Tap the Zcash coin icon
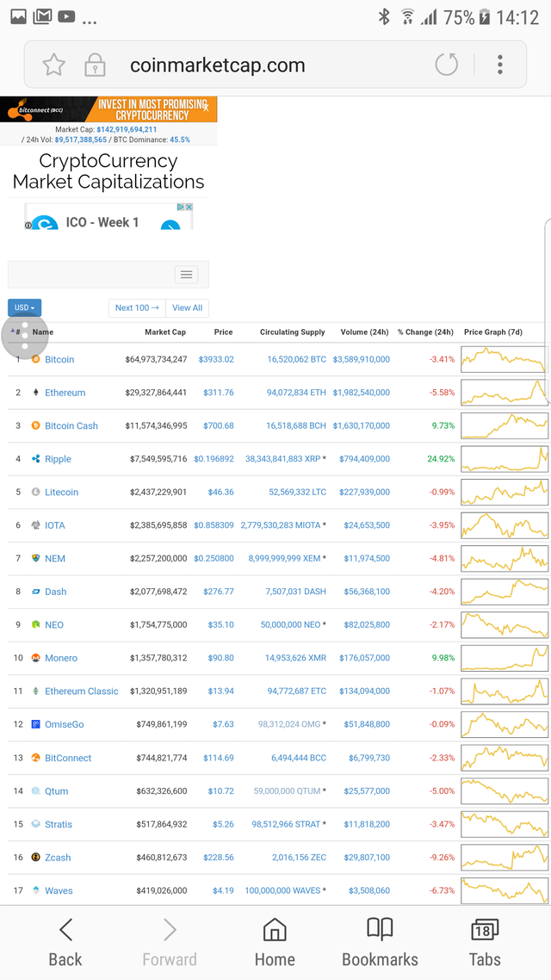The image size is (551, 980). click(x=35, y=857)
